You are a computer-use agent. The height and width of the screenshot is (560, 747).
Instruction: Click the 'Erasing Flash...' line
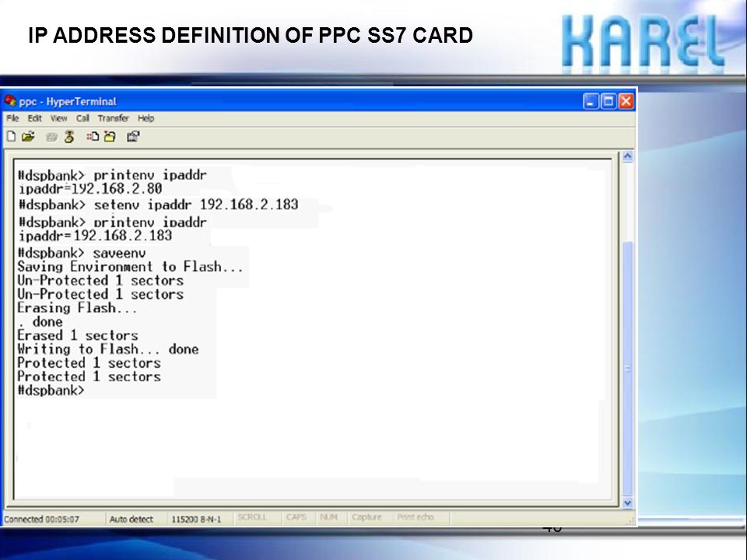[x=77, y=308]
